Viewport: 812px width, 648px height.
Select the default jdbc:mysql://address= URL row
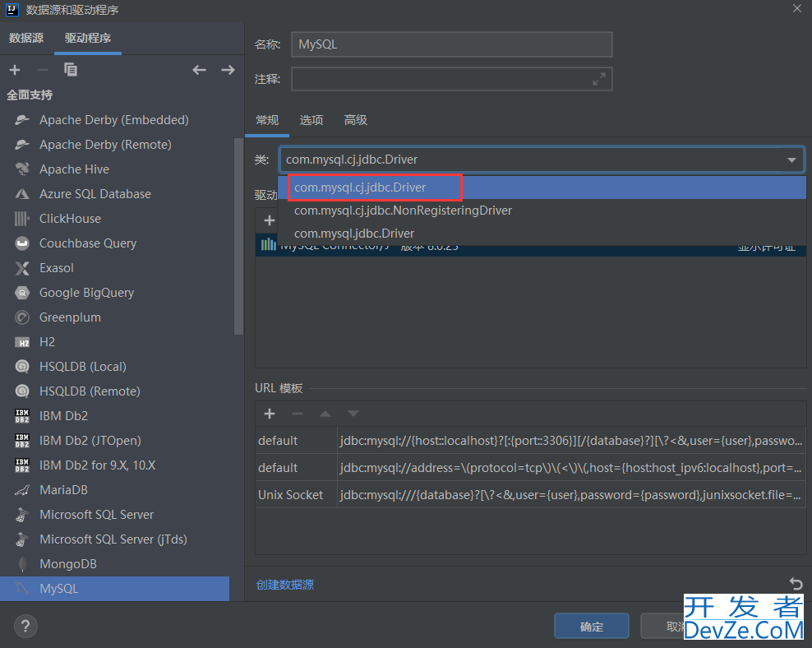(x=530, y=468)
